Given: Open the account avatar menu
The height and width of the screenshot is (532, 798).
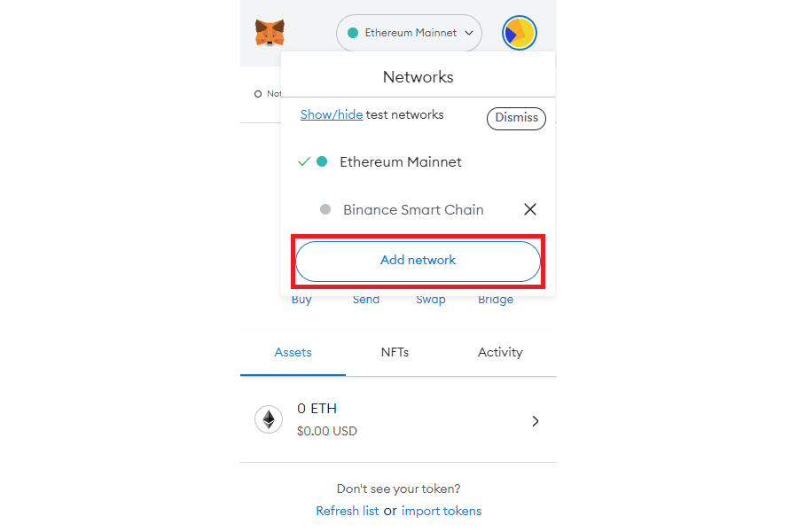Looking at the screenshot, I should coord(519,33).
